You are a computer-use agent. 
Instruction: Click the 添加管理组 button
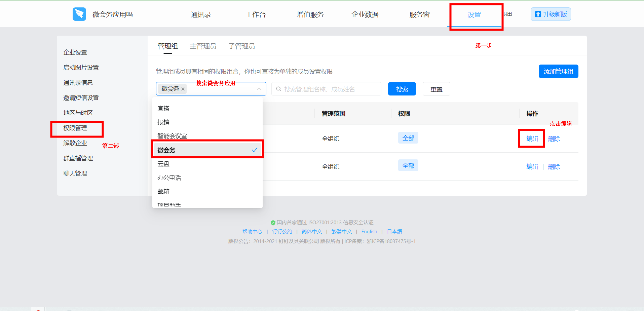(559, 71)
